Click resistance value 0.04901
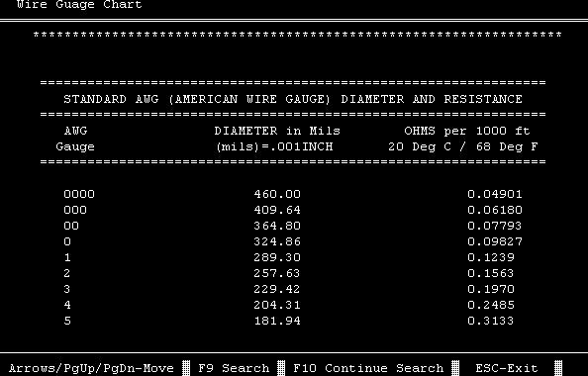The image size is (588, 376). coord(495,194)
